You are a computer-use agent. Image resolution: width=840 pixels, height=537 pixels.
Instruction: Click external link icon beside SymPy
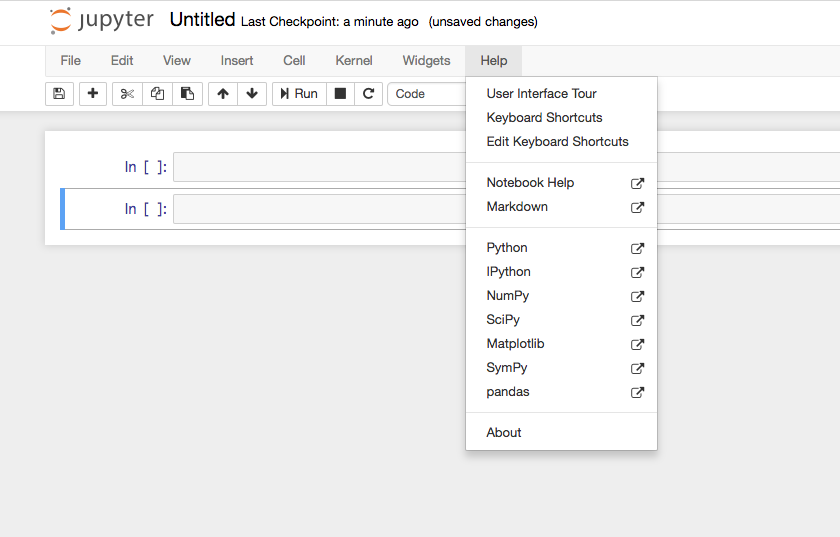[637, 368]
